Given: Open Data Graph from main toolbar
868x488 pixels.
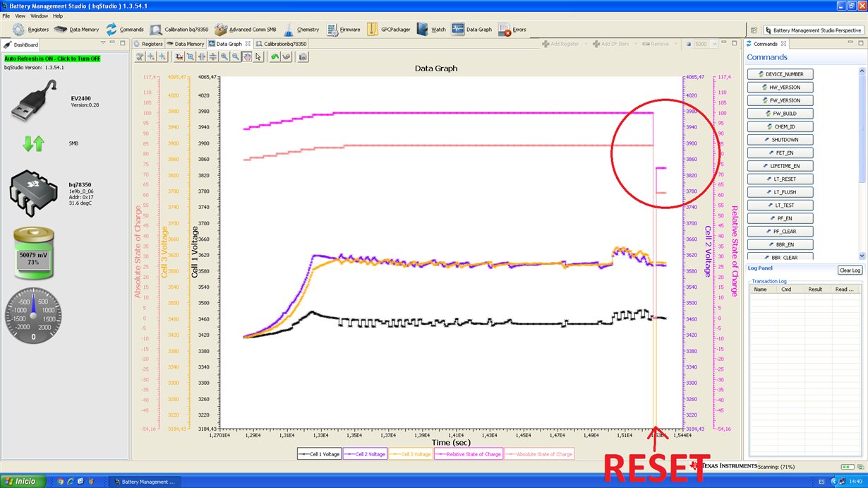Looking at the screenshot, I should (471, 30).
